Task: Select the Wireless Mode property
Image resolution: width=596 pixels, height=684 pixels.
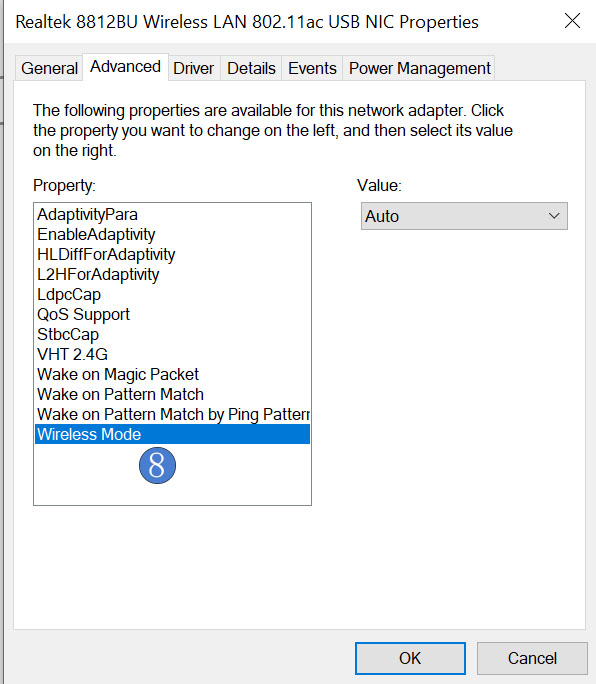Action: click(172, 434)
